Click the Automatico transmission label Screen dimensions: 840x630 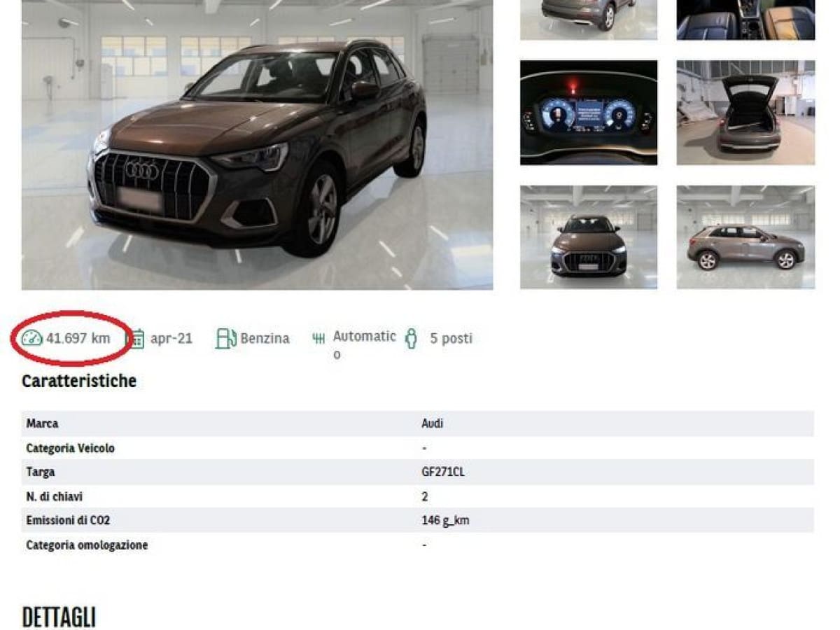point(364,344)
